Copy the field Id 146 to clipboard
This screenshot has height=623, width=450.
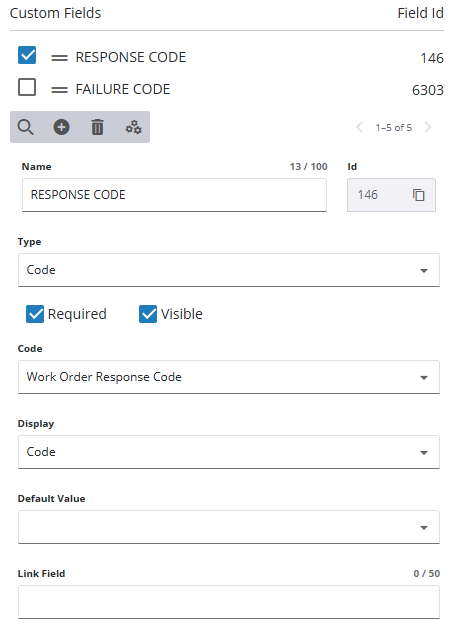419,195
